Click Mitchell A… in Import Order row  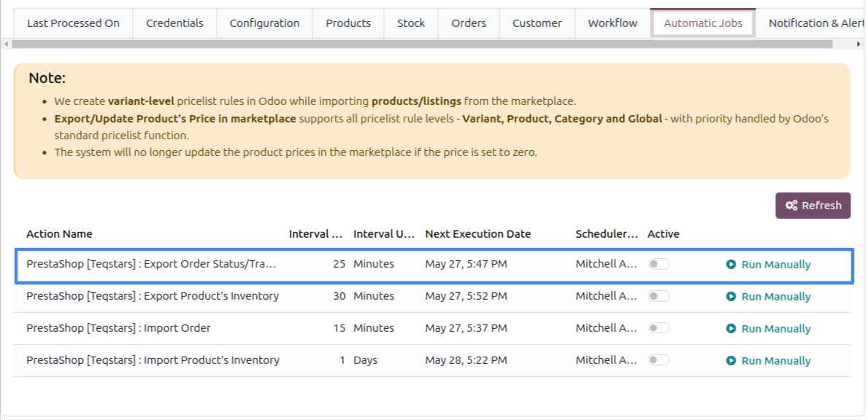606,328
